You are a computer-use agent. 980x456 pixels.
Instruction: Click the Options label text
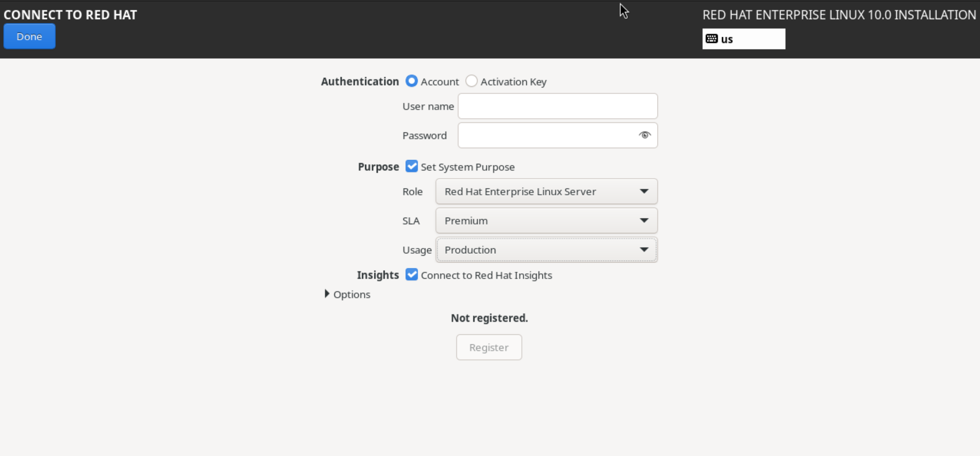(x=352, y=295)
